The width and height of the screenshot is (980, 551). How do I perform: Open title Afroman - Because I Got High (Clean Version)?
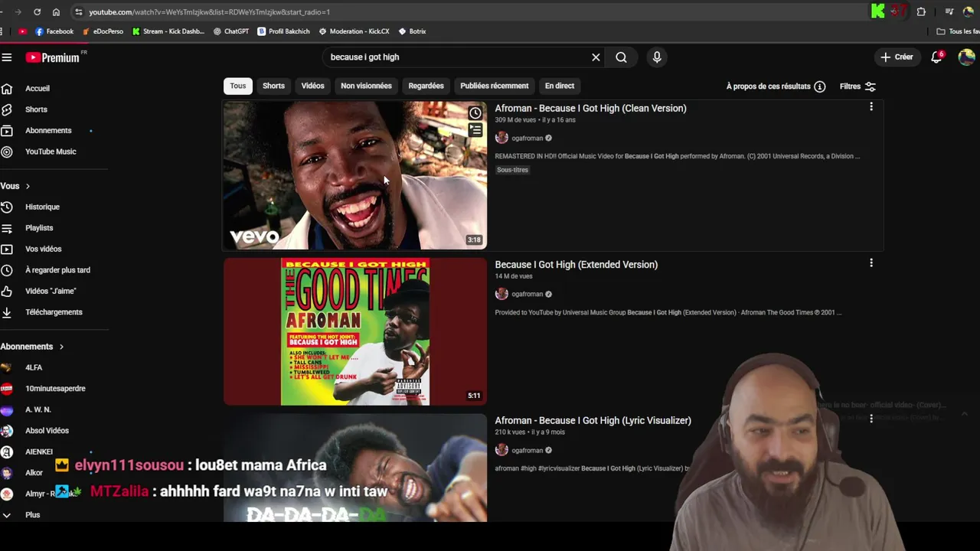click(x=590, y=109)
